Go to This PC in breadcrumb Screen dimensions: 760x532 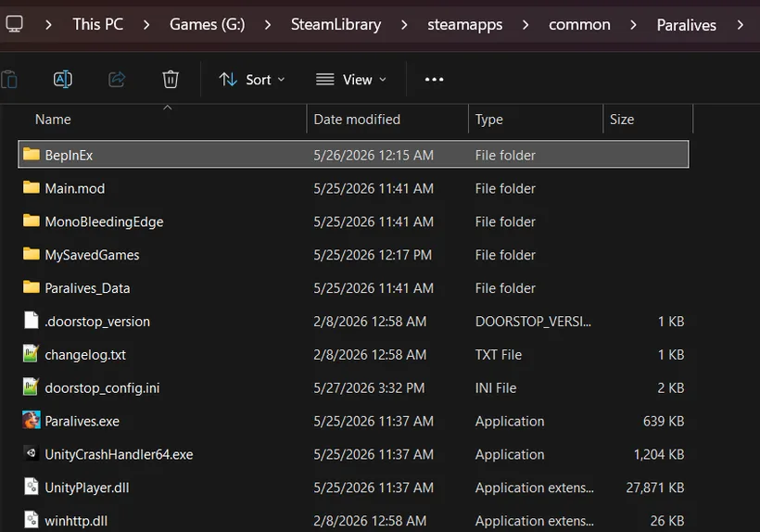(x=98, y=24)
